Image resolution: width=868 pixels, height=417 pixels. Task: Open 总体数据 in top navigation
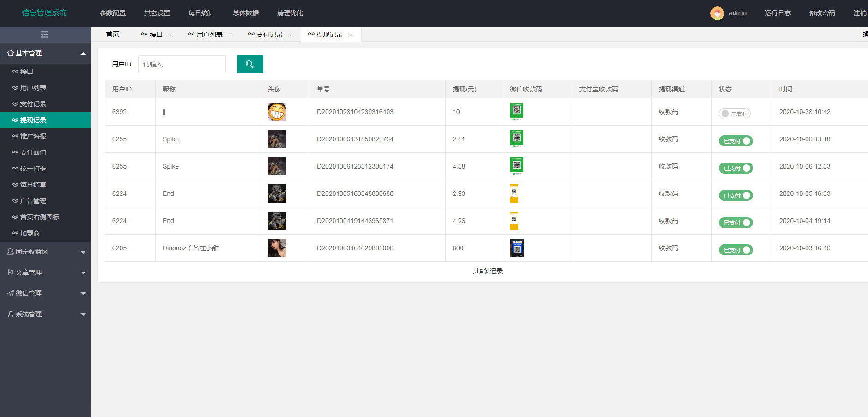(x=246, y=13)
